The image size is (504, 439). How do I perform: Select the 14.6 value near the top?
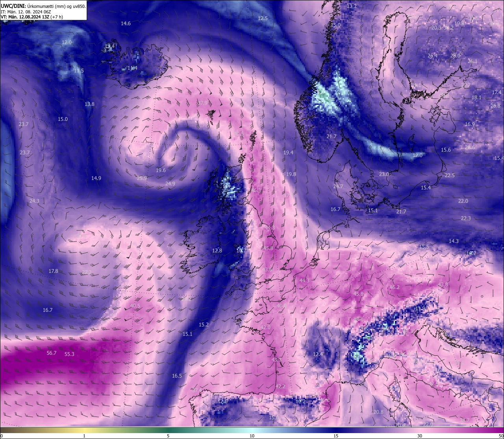[126, 24]
